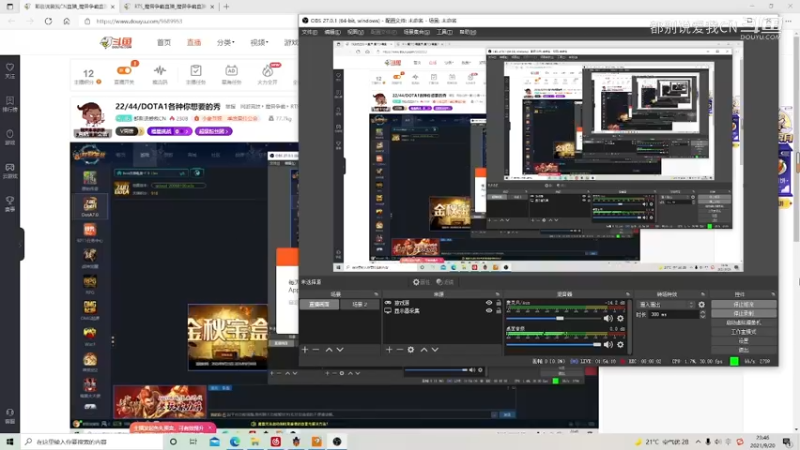Add a new scene in OBS

[x=305, y=349]
